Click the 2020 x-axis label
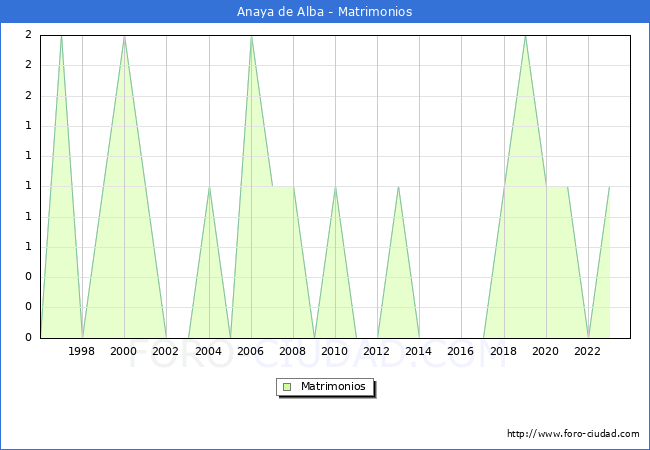This screenshot has width=650, height=450. (x=546, y=351)
